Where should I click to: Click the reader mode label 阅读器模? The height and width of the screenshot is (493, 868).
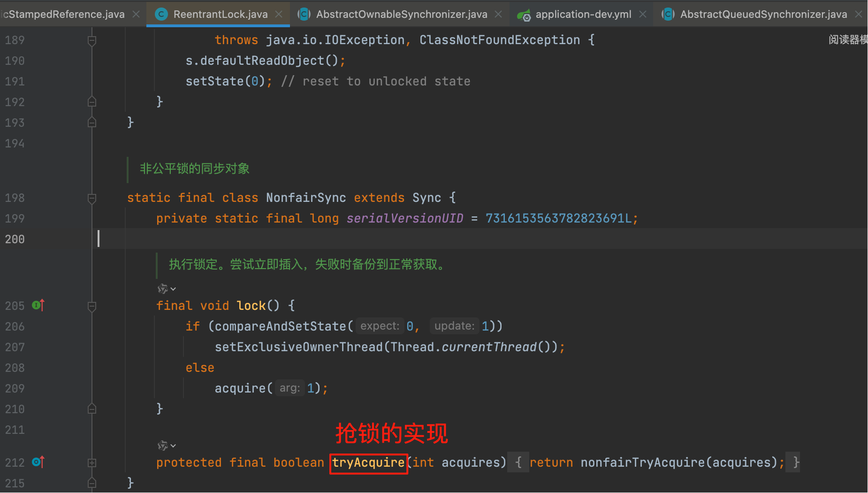click(848, 40)
